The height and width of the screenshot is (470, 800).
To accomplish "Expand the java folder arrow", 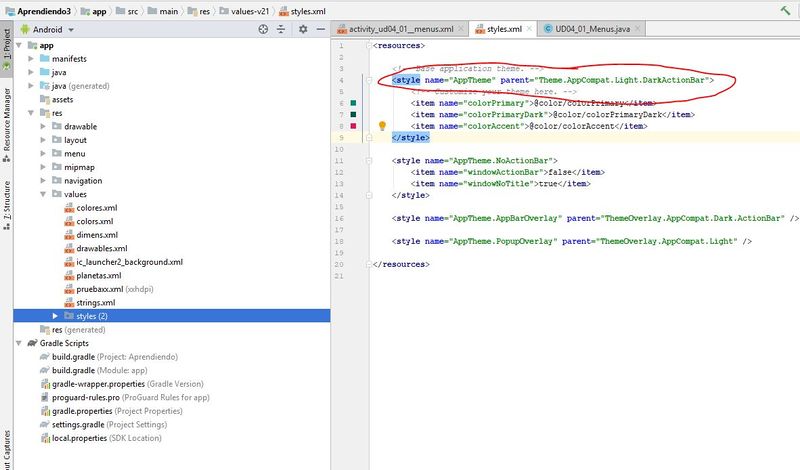I will coord(31,72).
